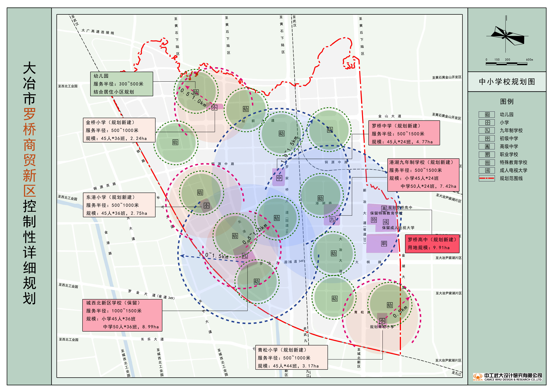Click the CAMCE WHU company logo
This screenshot has width=554, height=392.
coord(507,377)
